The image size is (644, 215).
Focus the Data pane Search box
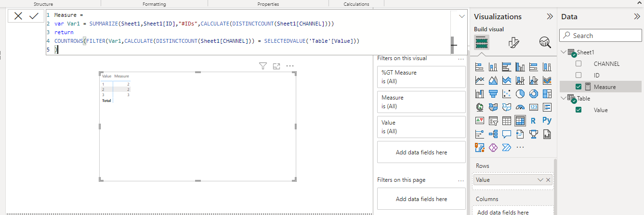click(x=600, y=36)
